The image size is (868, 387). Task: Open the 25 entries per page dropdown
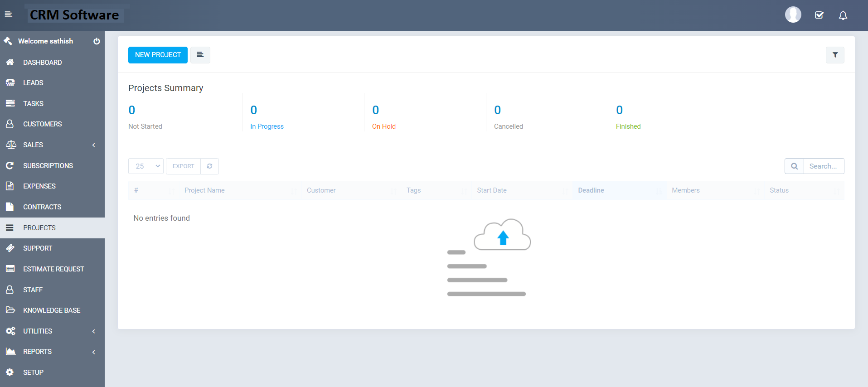[x=146, y=166]
